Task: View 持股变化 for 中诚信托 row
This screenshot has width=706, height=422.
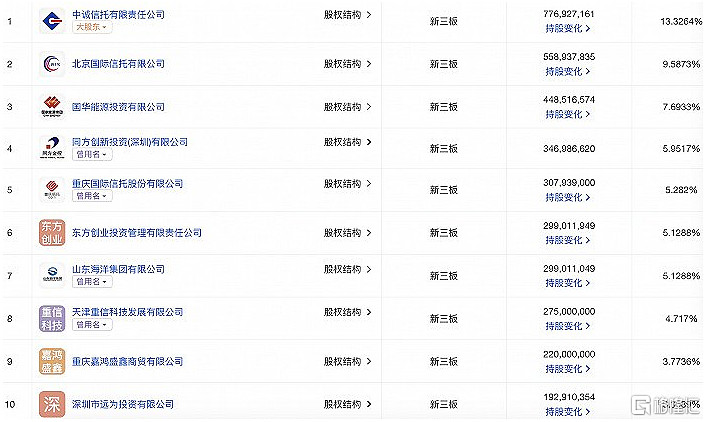Action: click(x=567, y=28)
